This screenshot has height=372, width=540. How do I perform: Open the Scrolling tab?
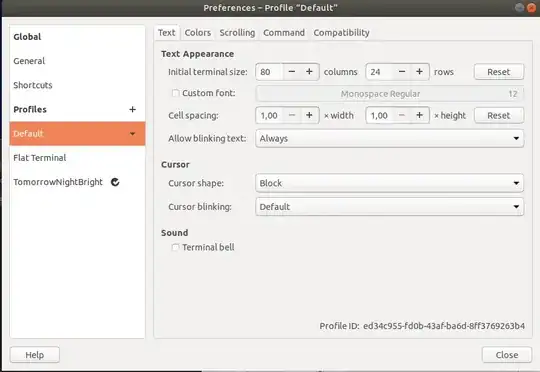237,33
